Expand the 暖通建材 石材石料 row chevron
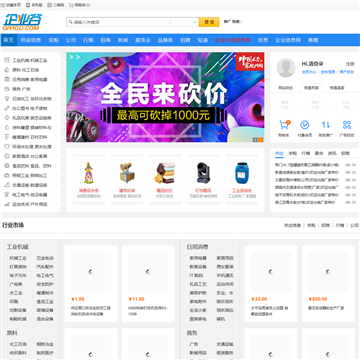The height and width of the screenshot is (360, 360). click(56, 137)
